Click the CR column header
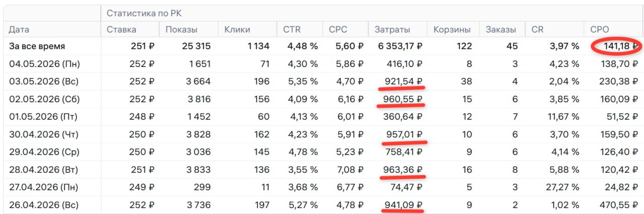This screenshot has height=214, width=644. click(x=537, y=30)
